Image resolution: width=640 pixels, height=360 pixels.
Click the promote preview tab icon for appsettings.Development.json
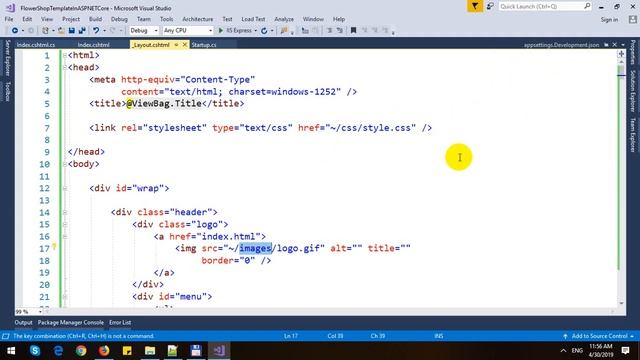[x=606, y=45]
